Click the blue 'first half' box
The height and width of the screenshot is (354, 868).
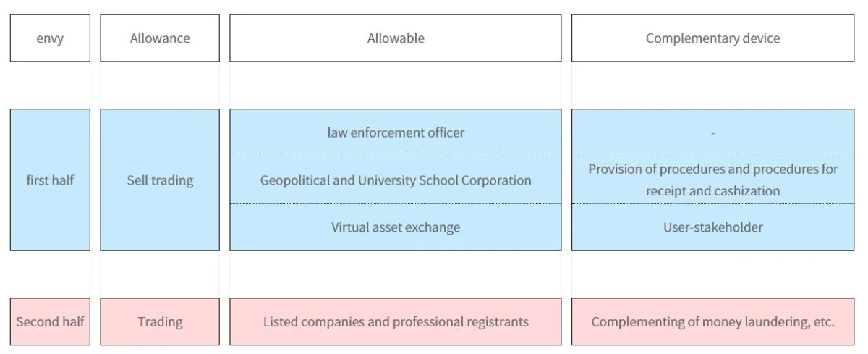(x=50, y=180)
